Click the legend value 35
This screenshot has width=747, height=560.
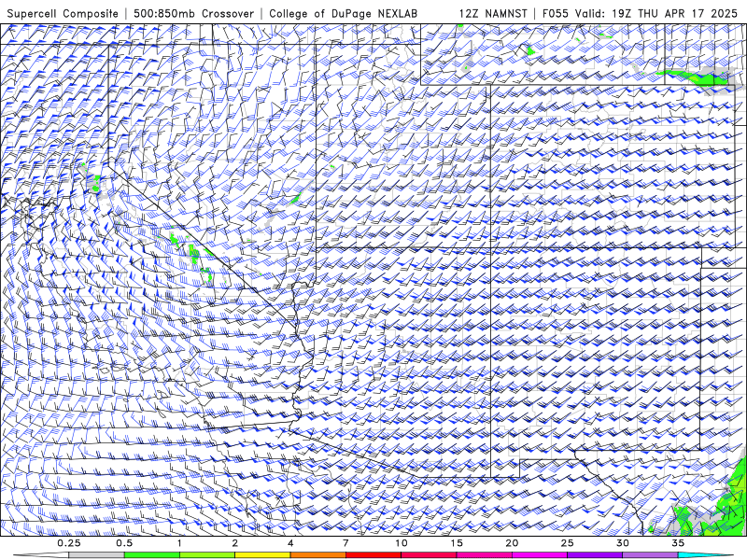[678, 543]
